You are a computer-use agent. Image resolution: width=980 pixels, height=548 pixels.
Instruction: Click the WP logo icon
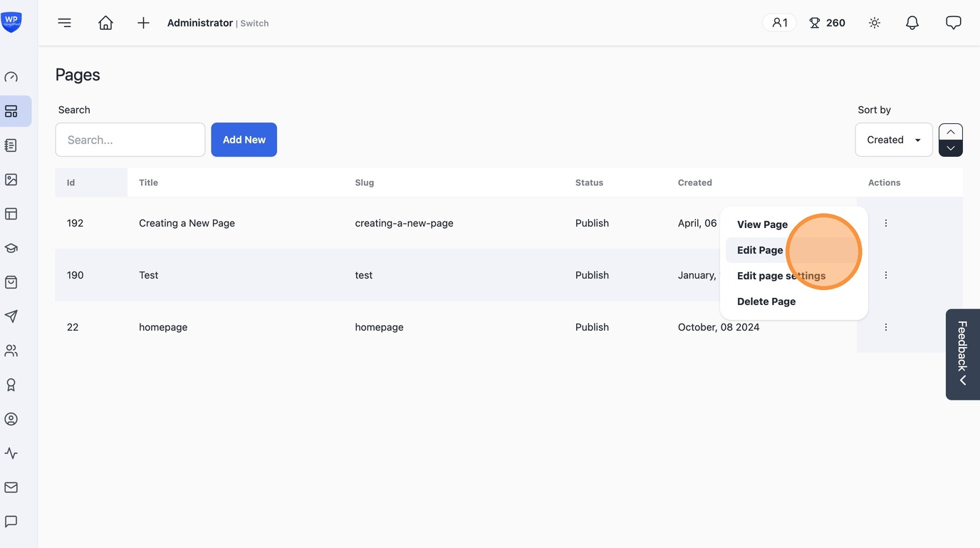point(11,22)
